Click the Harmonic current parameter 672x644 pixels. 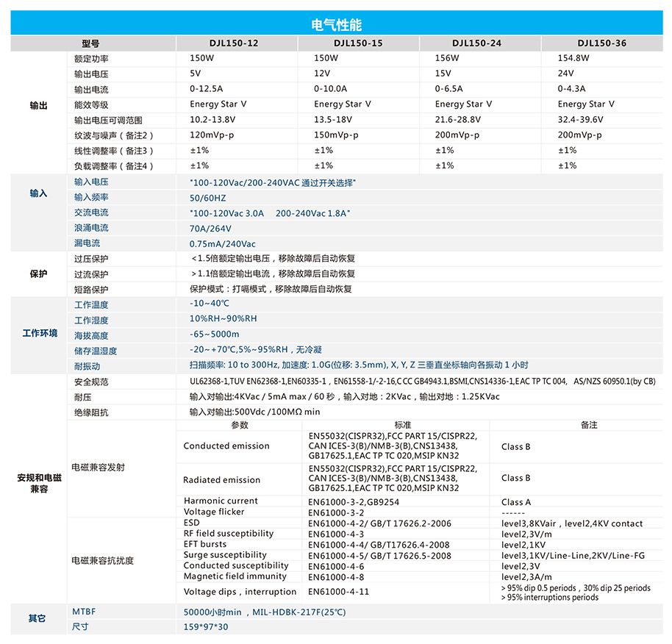[x=221, y=501]
